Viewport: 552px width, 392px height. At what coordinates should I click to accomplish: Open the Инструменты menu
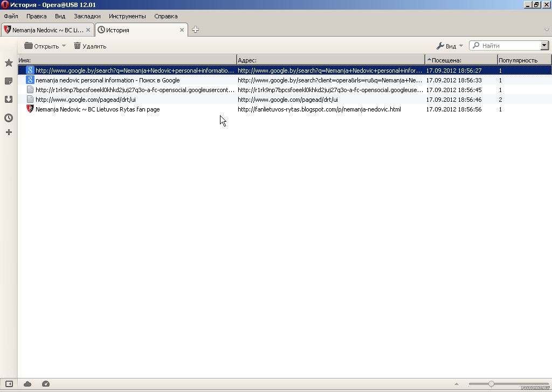tap(127, 16)
